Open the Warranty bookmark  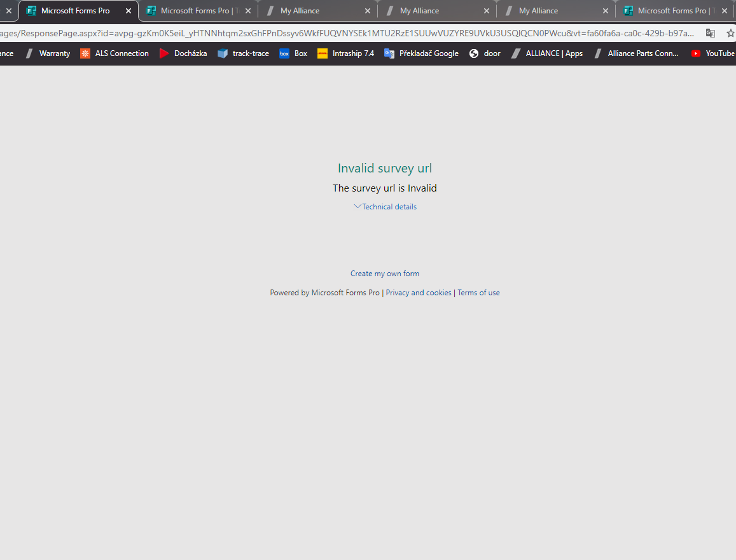pos(48,53)
